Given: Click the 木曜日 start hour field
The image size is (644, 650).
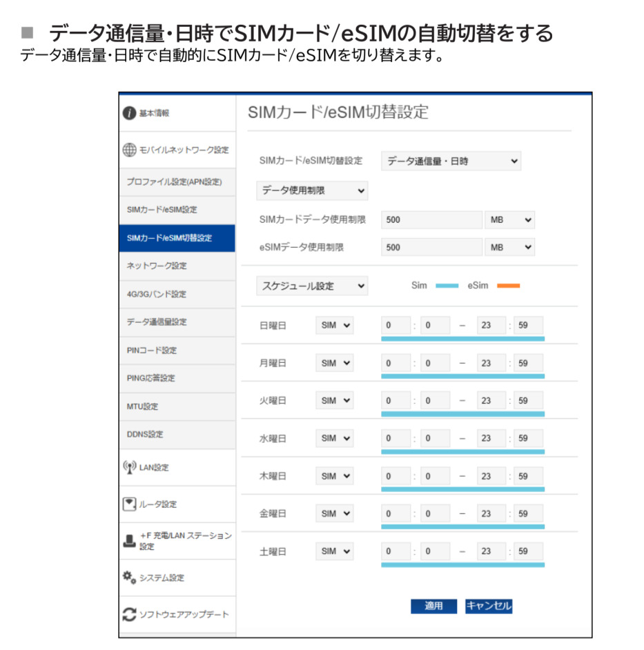Looking at the screenshot, I should (396, 476).
